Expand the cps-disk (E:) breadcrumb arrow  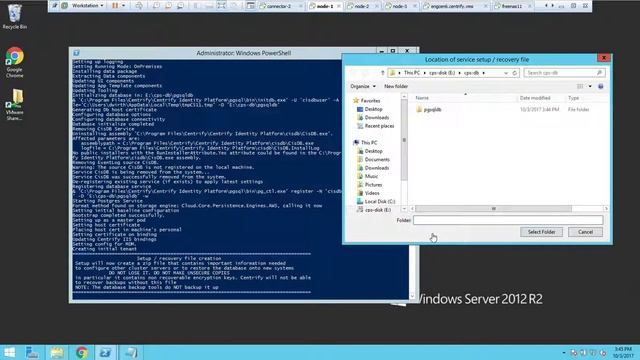460,73
